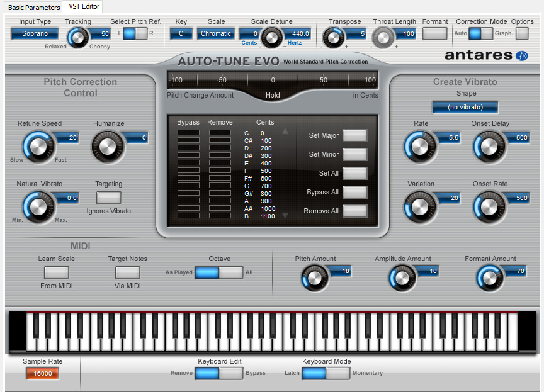Open the Options button
This screenshot has height=392, width=544.
coord(522,33)
